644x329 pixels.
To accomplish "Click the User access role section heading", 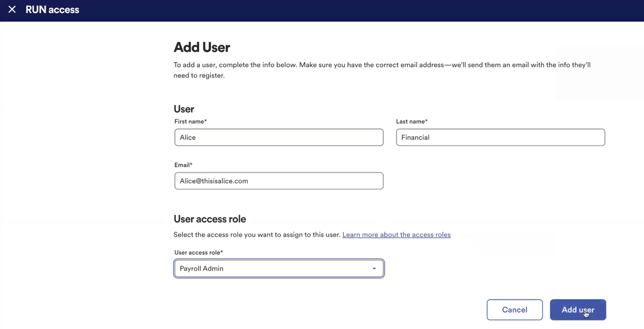I will coord(210,219).
